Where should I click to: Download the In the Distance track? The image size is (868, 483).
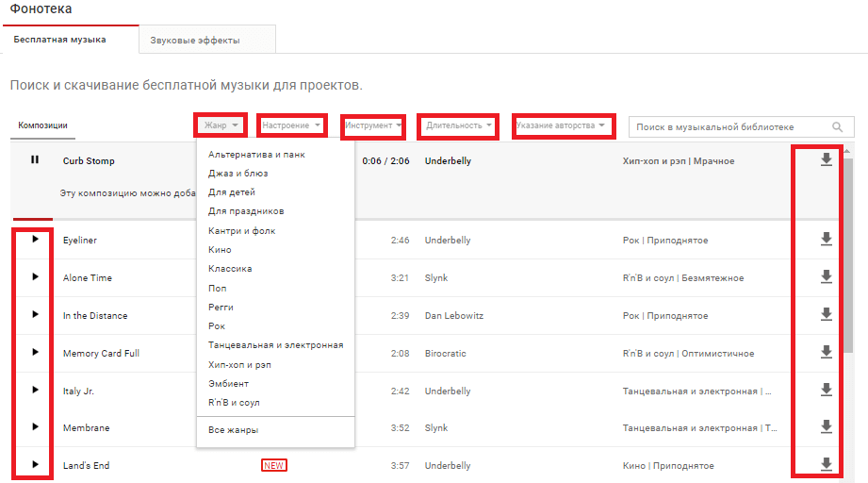click(x=827, y=315)
